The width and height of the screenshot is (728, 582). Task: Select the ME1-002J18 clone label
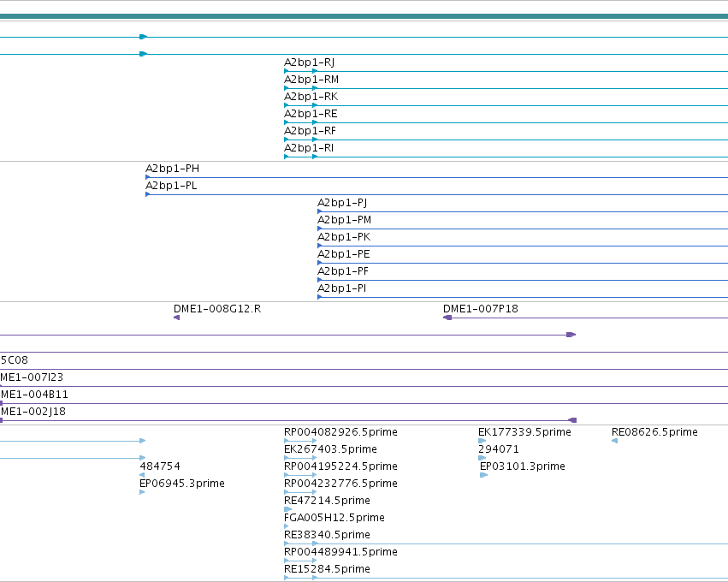33,412
